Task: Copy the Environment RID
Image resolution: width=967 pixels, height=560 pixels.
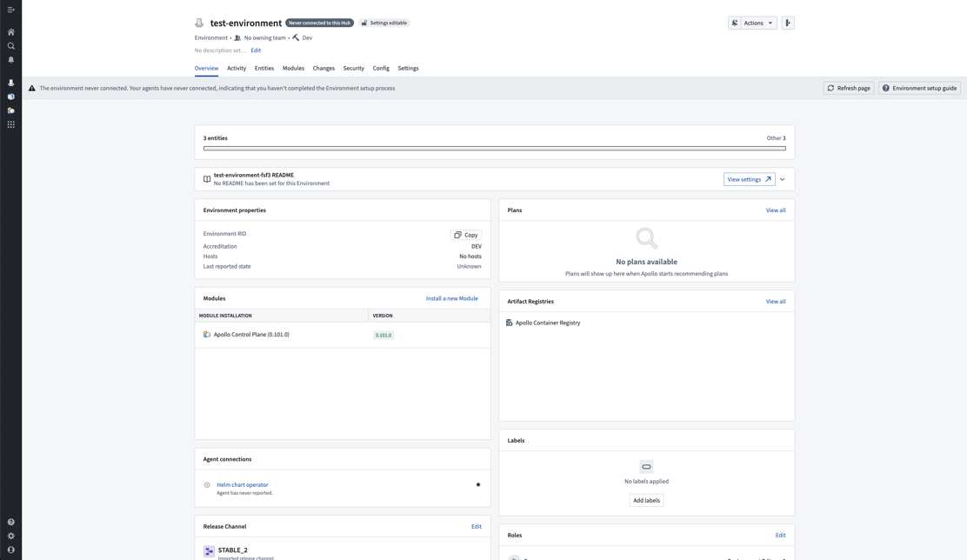Action: [465, 235]
